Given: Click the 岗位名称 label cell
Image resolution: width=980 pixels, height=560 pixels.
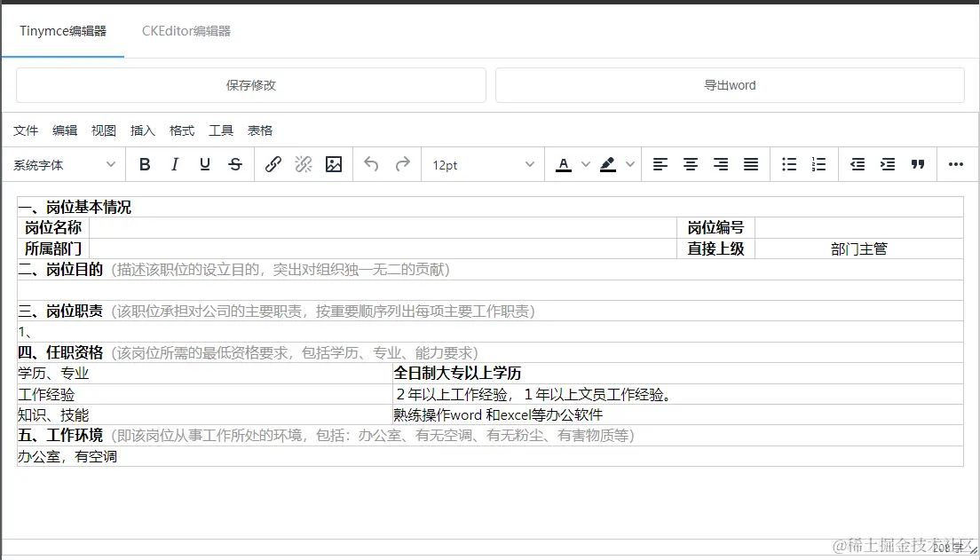Looking at the screenshot, I should coord(53,227).
